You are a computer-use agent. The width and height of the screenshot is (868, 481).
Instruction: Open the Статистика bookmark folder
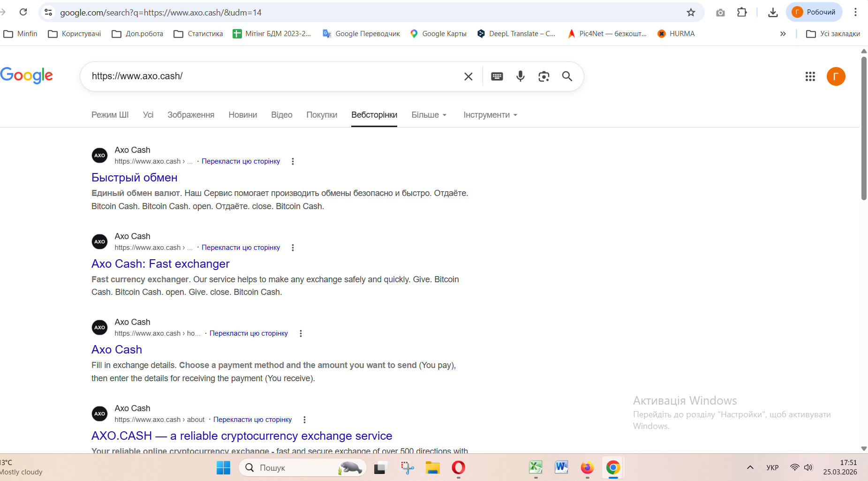click(198, 34)
